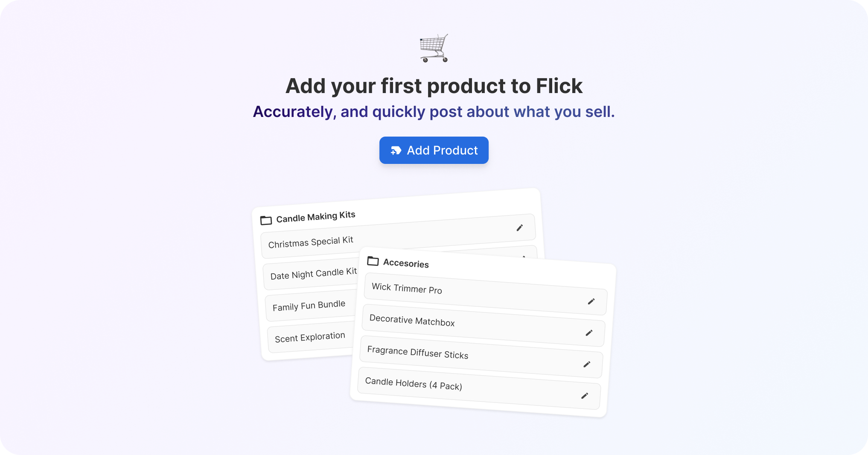Select the Wick Trimmer Pro row
Screen dimensions: 868x455
(x=469, y=293)
